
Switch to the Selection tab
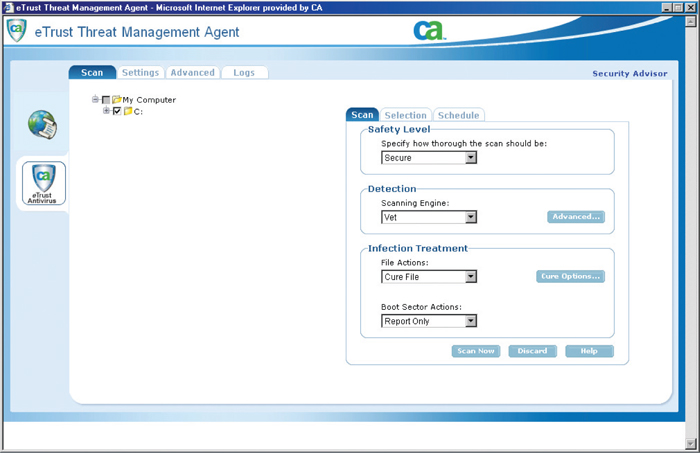tap(406, 115)
